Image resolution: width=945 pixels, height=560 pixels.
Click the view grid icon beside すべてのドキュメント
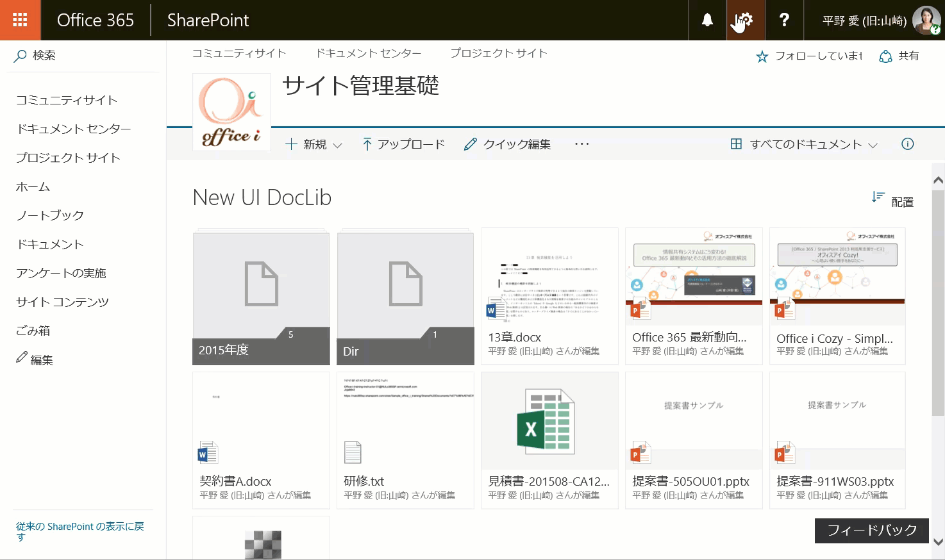(736, 144)
